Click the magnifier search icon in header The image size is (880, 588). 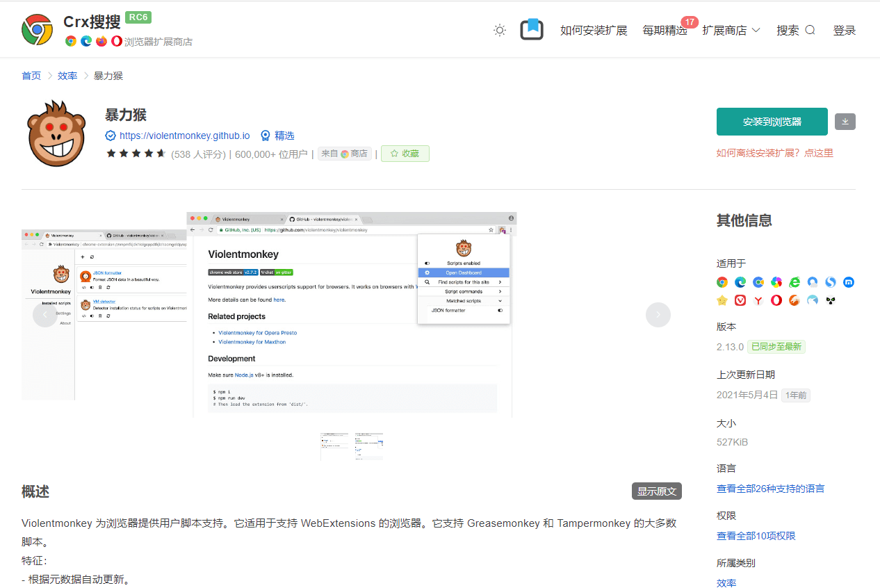point(810,30)
